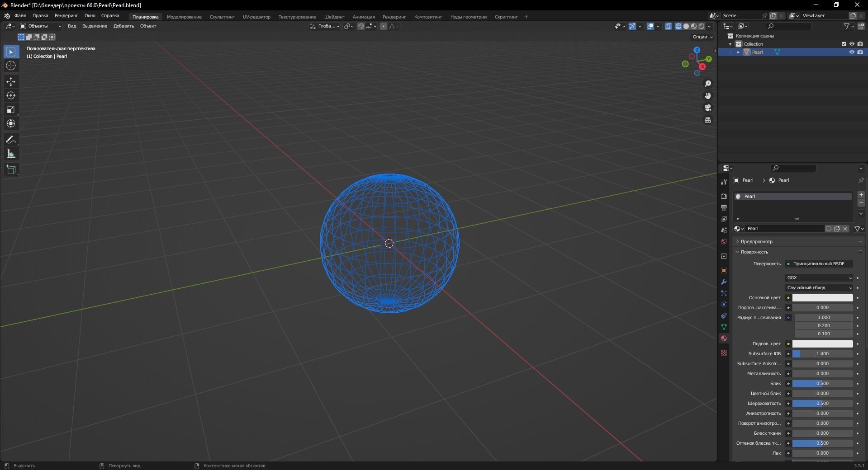Image resolution: width=868 pixels, height=470 pixels.
Task: Open the Случайный обход subsurface method dropdown
Action: tap(819, 288)
